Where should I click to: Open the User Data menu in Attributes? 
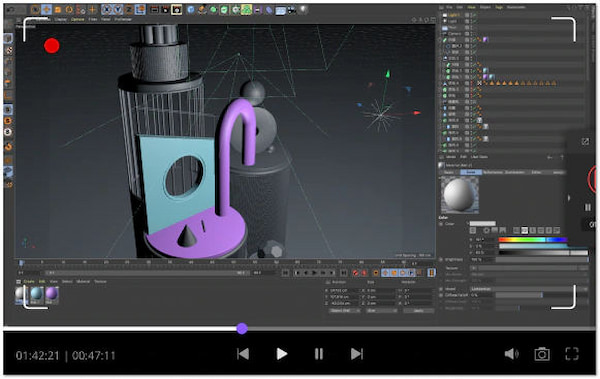pos(479,157)
